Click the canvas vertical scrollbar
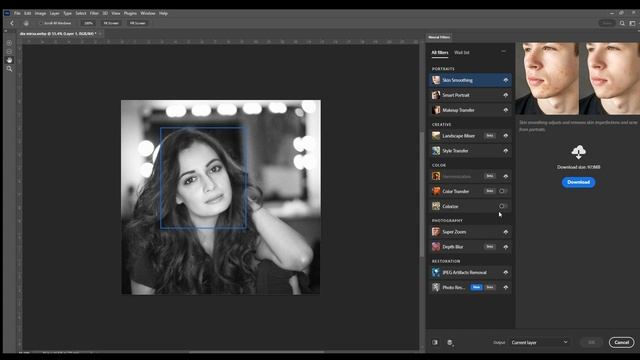Image resolution: width=640 pixels, height=360 pixels. point(422,195)
